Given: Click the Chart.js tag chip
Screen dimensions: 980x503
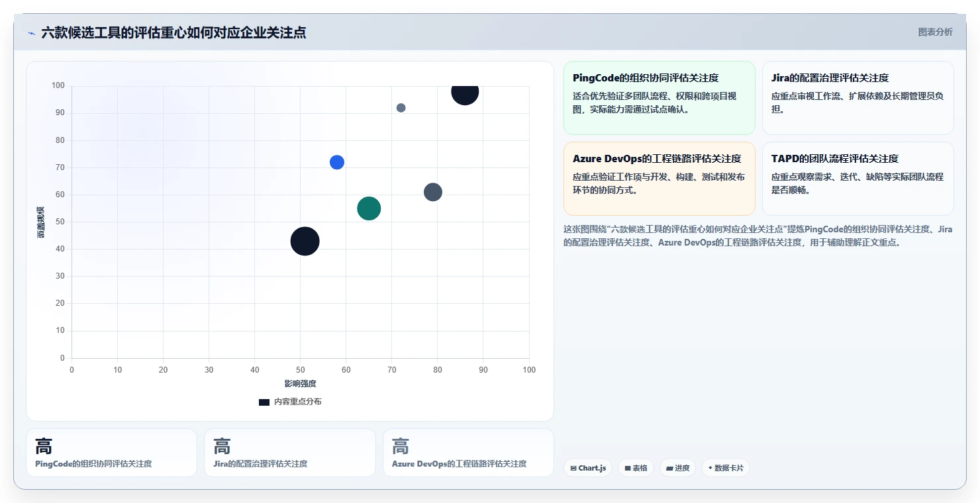Looking at the screenshot, I should point(588,468).
